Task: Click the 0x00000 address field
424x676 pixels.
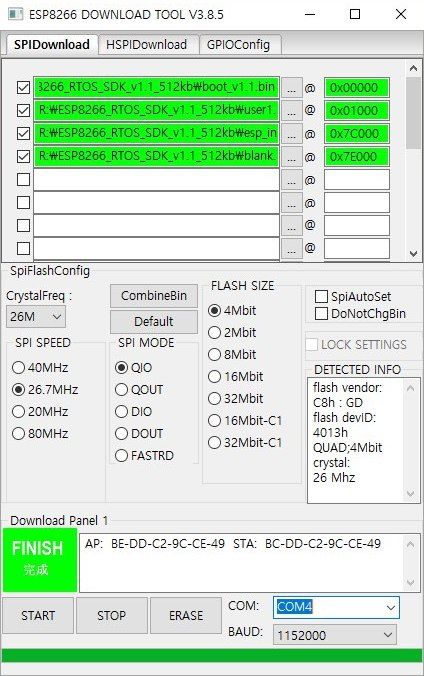Action: pos(357,88)
